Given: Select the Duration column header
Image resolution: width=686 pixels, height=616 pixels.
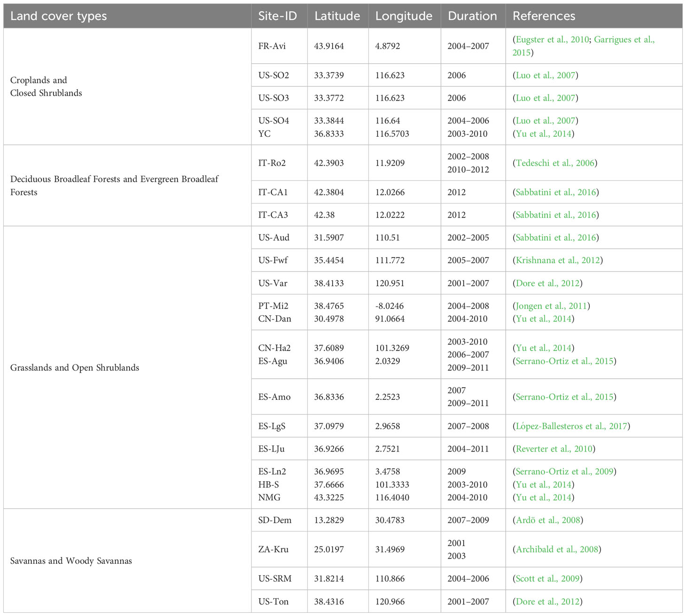Looking at the screenshot, I should pyautogui.click(x=473, y=16).
